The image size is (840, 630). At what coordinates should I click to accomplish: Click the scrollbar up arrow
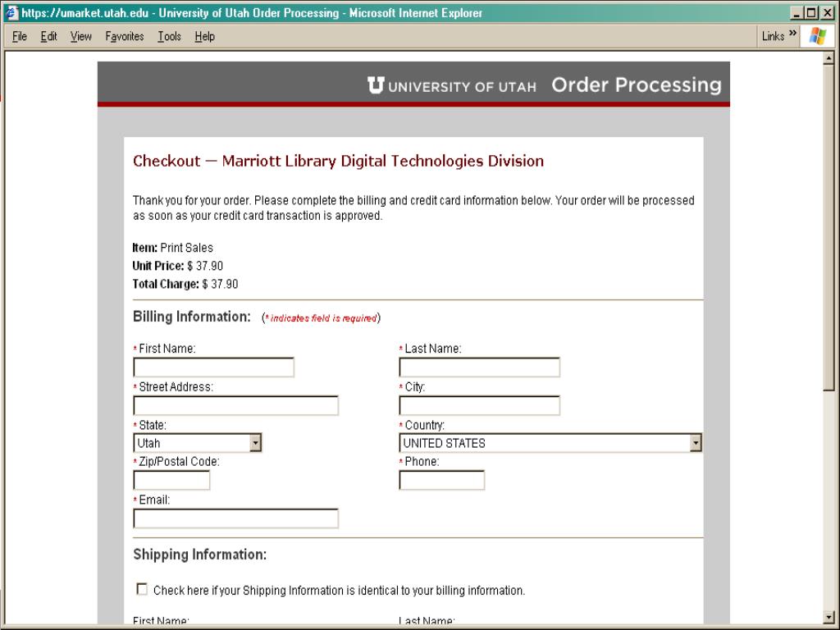click(829, 57)
